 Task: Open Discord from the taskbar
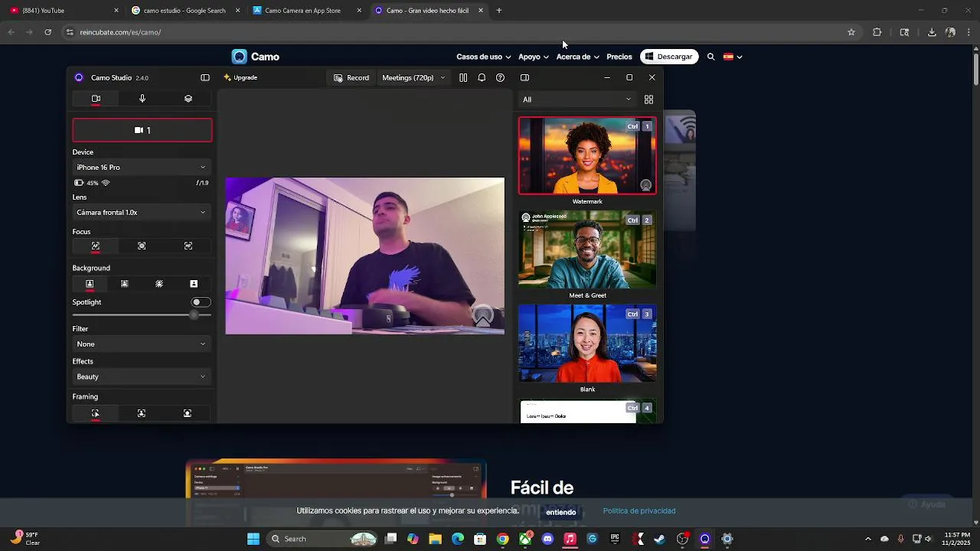547,539
